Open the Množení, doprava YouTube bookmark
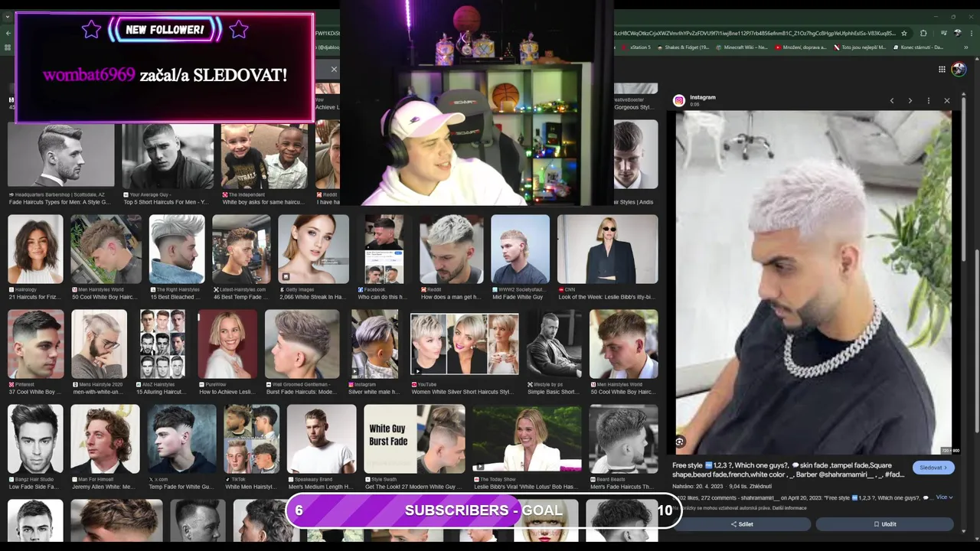The image size is (980, 551). (x=800, y=47)
